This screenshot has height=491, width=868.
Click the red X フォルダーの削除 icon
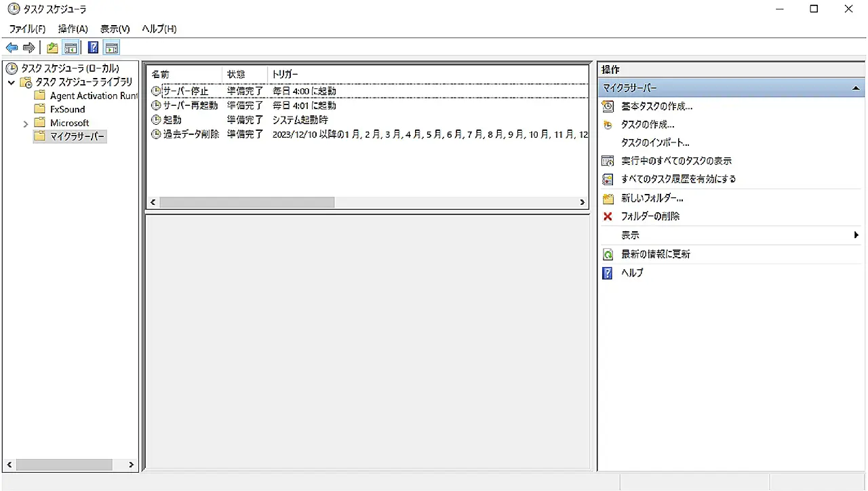[608, 216]
